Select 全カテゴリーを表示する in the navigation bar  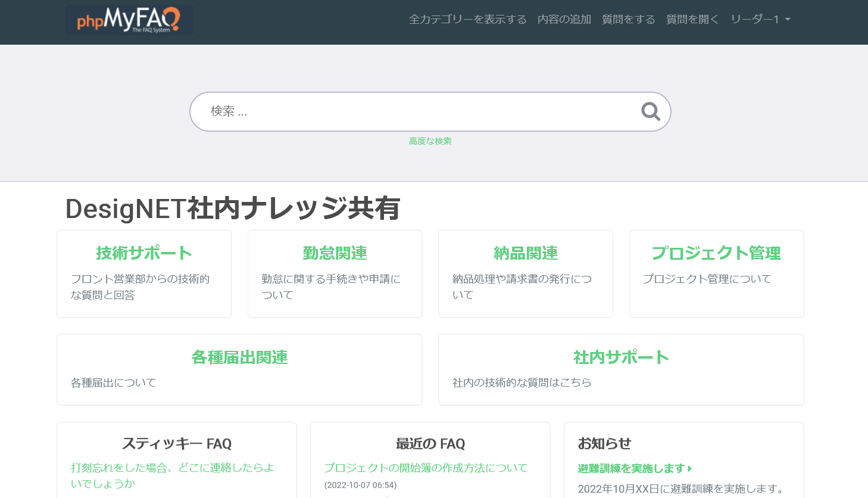467,19
